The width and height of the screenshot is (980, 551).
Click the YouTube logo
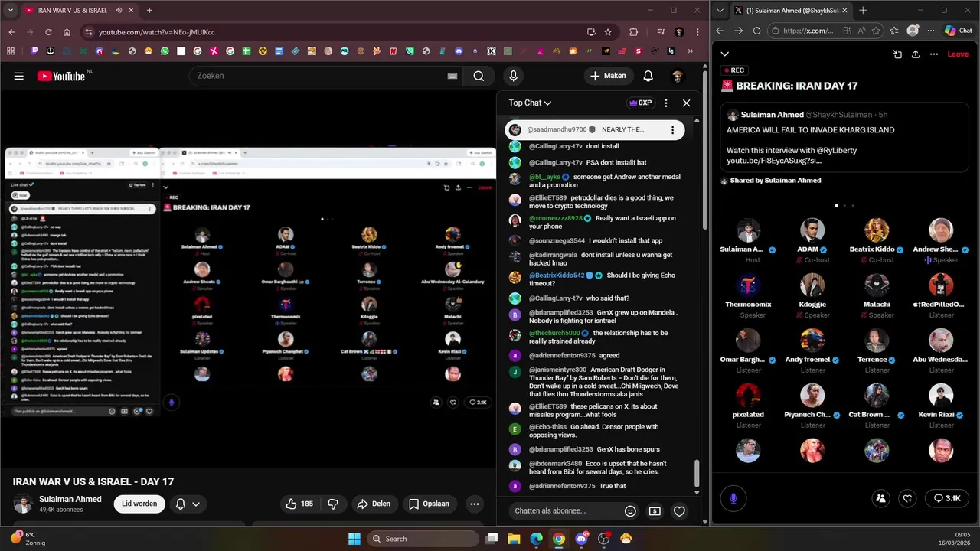coord(61,76)
